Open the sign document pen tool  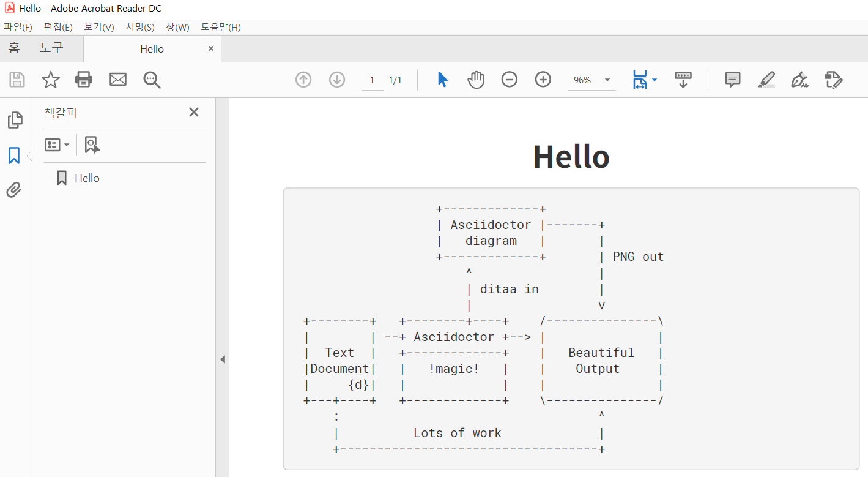[x=799, y=80]
